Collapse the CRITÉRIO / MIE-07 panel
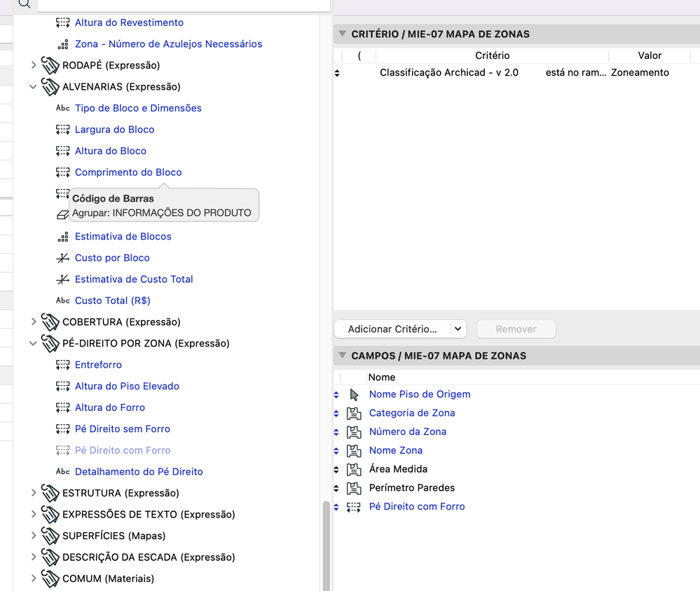Image resolution: width=700 pixels, height=591 pixels. click(x=343, y=34)
